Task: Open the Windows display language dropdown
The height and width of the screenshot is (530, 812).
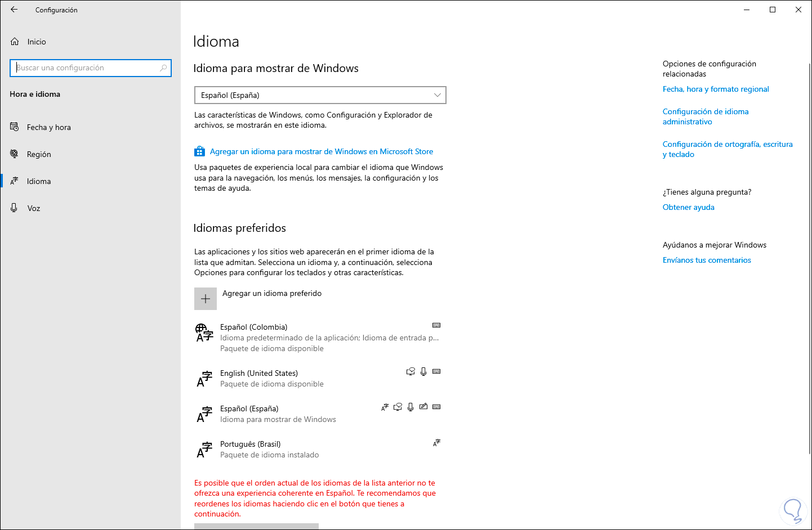Action: [320, 95]
